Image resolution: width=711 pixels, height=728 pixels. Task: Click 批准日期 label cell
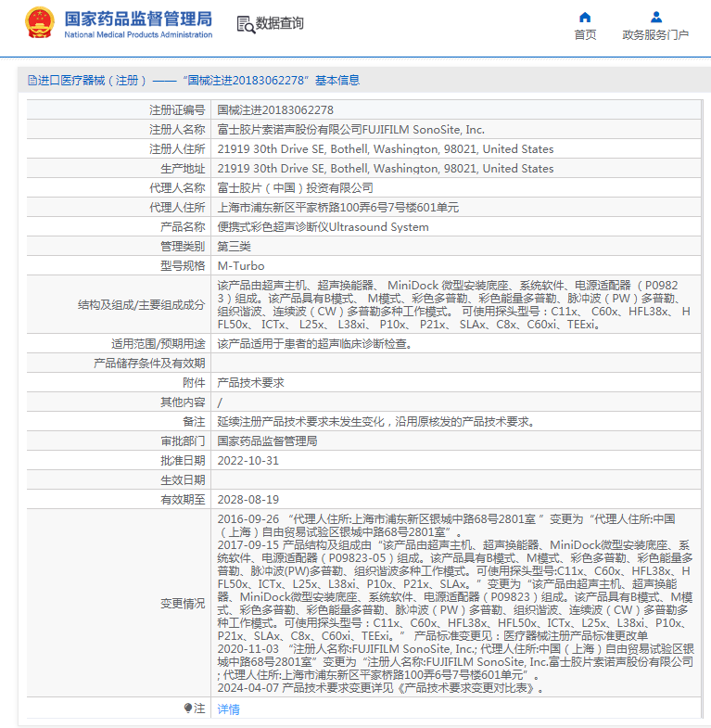(x=119, y=461)
